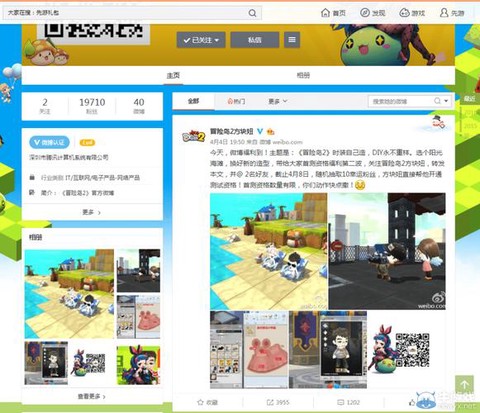Expand more profile info in the intro card
This screenshot has width=480, height=413.
pos(92,212)
